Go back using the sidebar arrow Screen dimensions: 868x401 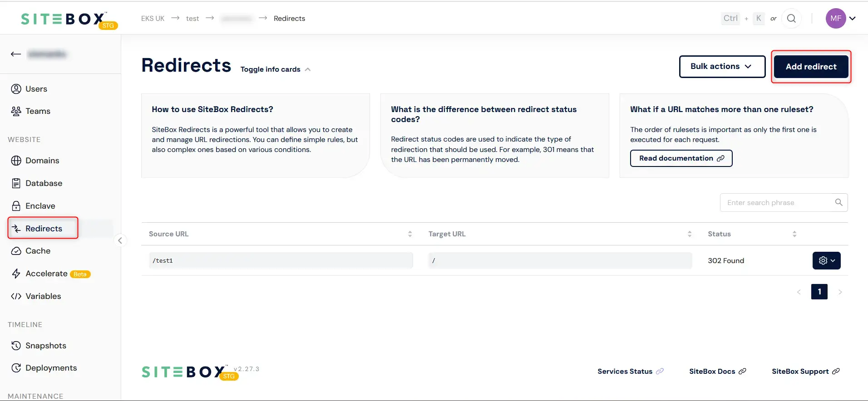(16, 54)
